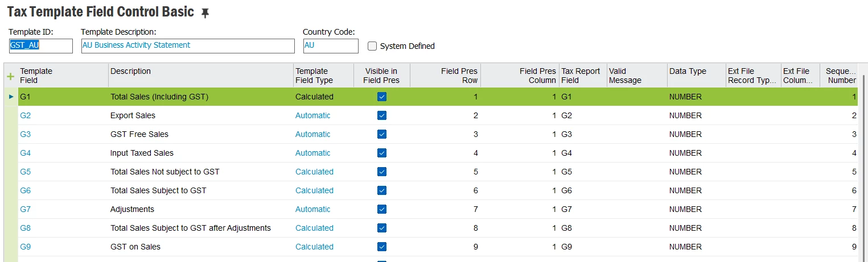The image size is (868, 262).
Task: Toggle the System Defined checkbox
Action: tap(372, 46)
